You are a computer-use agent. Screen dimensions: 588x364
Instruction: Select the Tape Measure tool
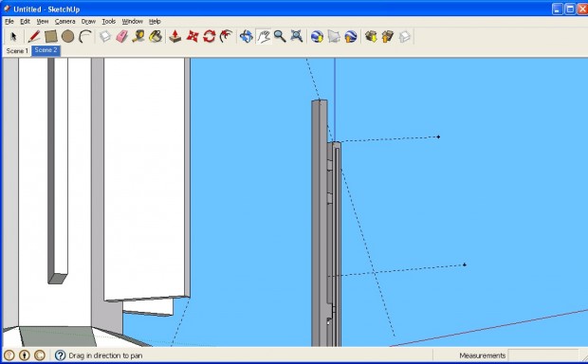[138, 36]
